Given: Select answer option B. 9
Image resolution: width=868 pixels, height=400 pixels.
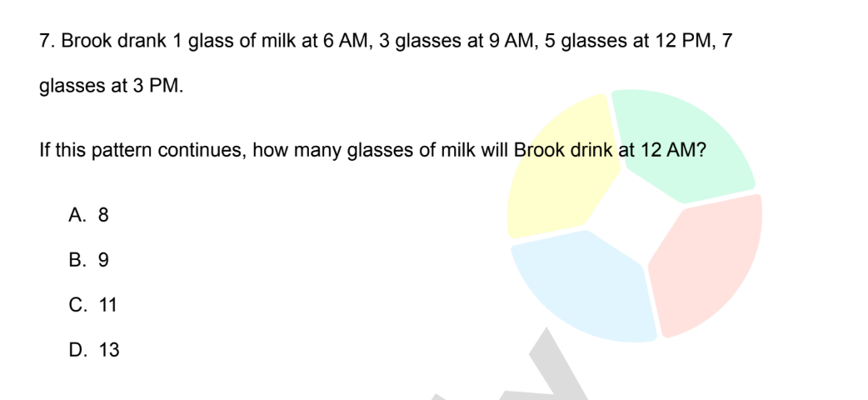Looking at the screenshot, I should (88, 260).
